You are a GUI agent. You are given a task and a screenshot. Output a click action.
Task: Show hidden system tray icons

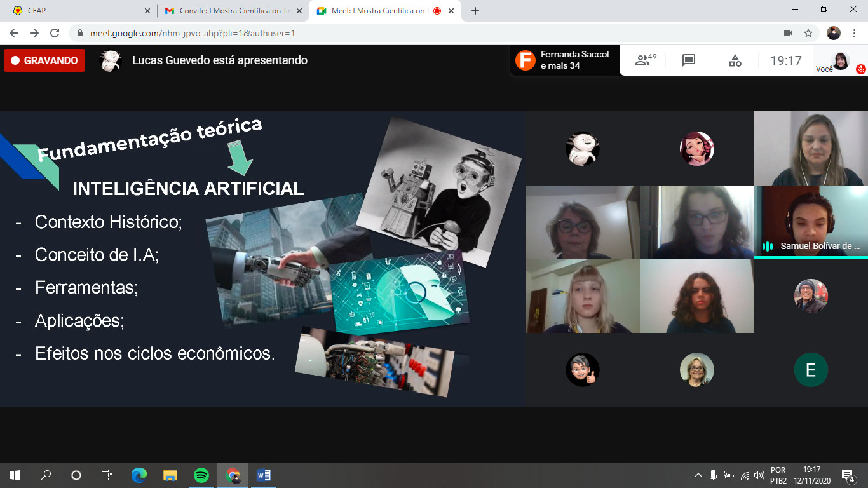(x=698, y=475)
